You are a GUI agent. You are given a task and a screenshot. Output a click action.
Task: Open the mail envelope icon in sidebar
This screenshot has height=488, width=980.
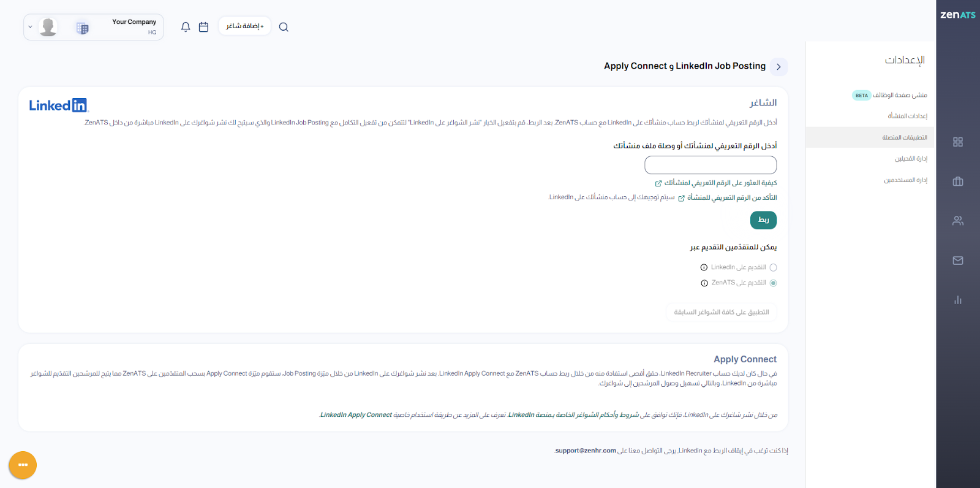pos(958,261)
